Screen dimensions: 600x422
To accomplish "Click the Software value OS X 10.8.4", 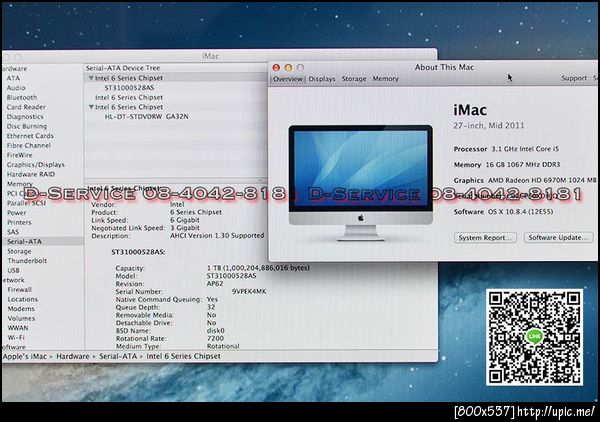I will (x=520, y=212).
